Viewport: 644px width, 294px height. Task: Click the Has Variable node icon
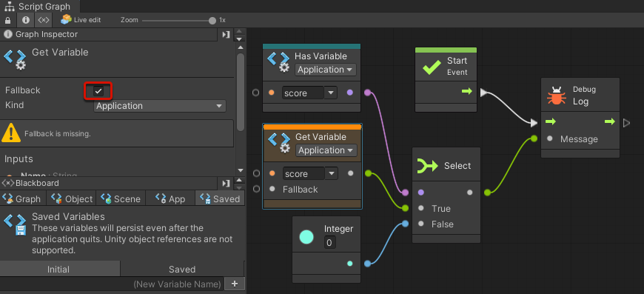tap(279, 62)
